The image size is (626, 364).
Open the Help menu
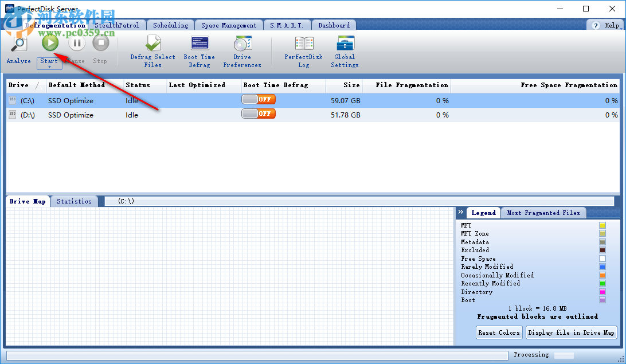click(606, 25)
